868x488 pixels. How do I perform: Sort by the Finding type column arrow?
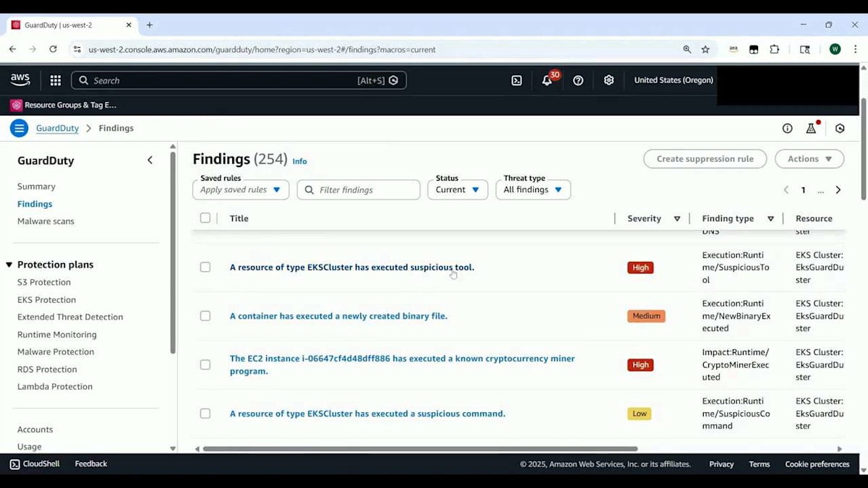click(771, 218)
